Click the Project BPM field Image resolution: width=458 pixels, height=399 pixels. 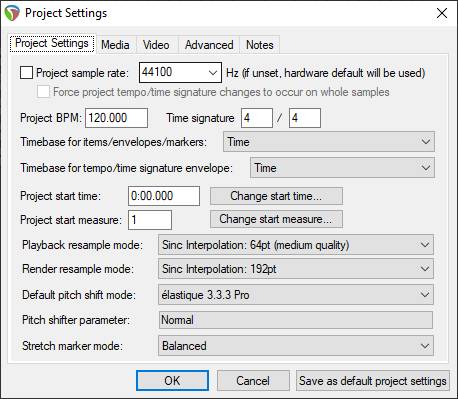tap(116, 118)
